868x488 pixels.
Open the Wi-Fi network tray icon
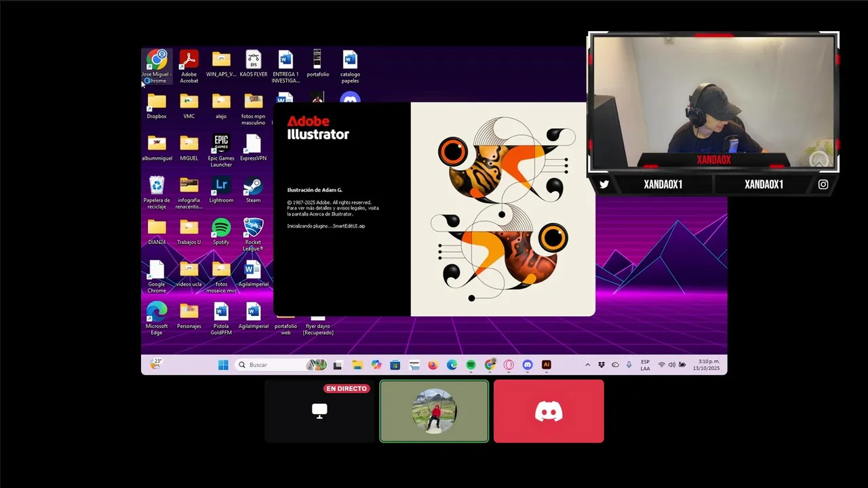click(662, 365)
